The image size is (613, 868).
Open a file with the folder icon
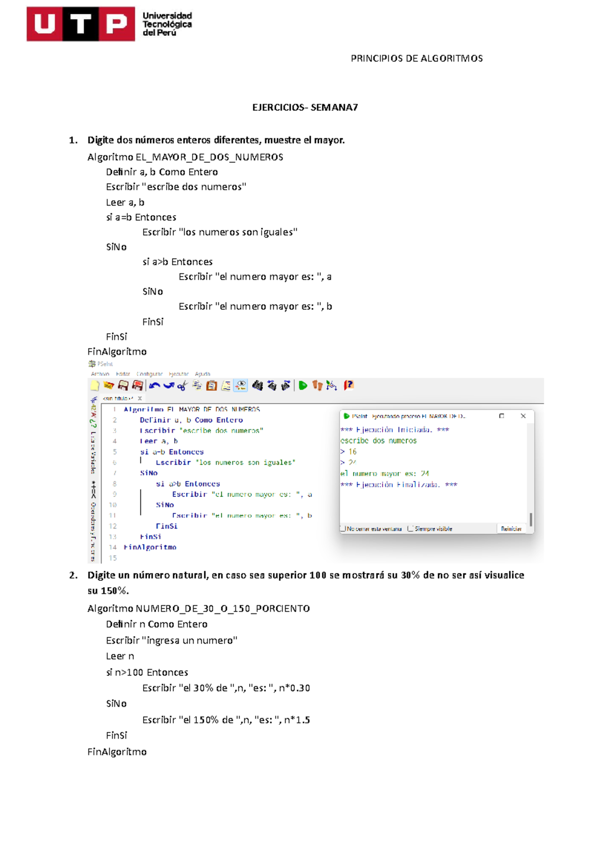pyautogui.click(x=109, y=385)
